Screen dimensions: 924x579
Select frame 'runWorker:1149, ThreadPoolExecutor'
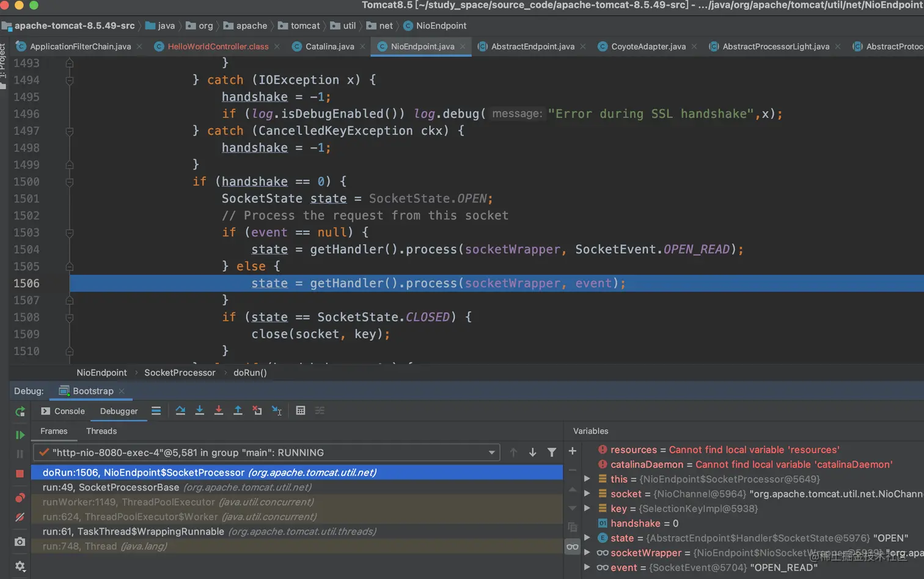click(296, 502)
